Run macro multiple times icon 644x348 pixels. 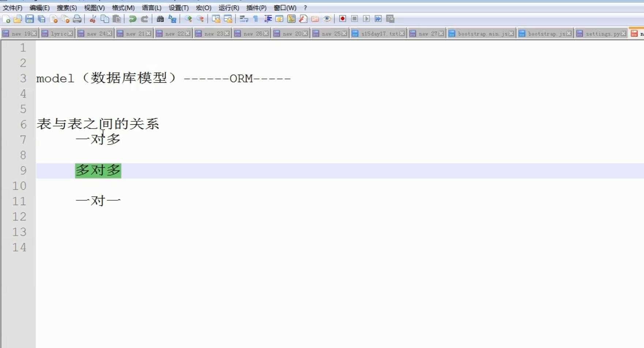[x=378, y=19]
